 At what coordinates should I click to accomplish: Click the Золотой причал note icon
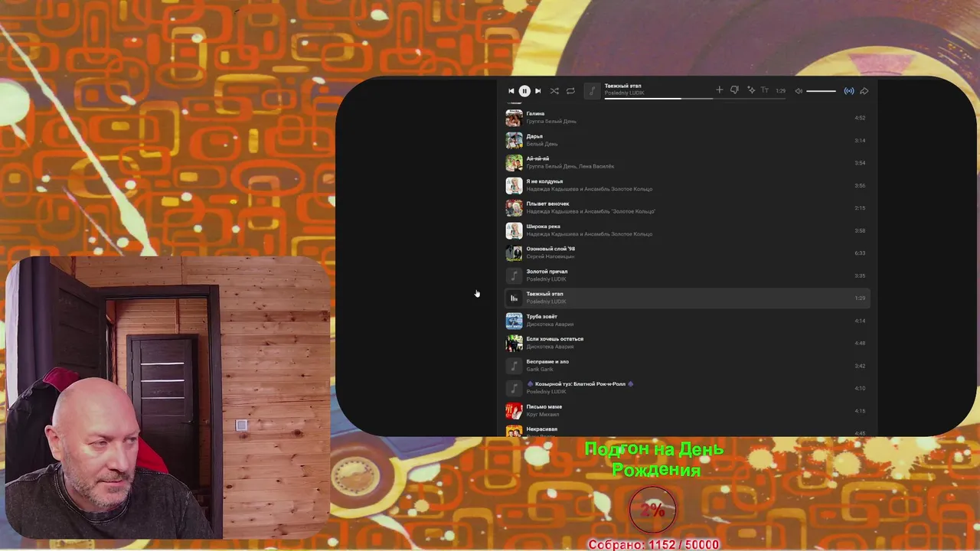click(514, 275)
